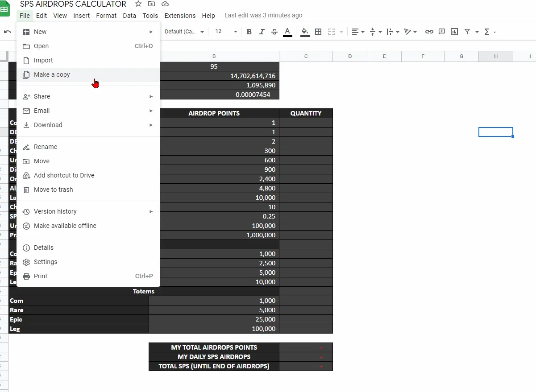Apply strikethrough formatting

point(274,32)
